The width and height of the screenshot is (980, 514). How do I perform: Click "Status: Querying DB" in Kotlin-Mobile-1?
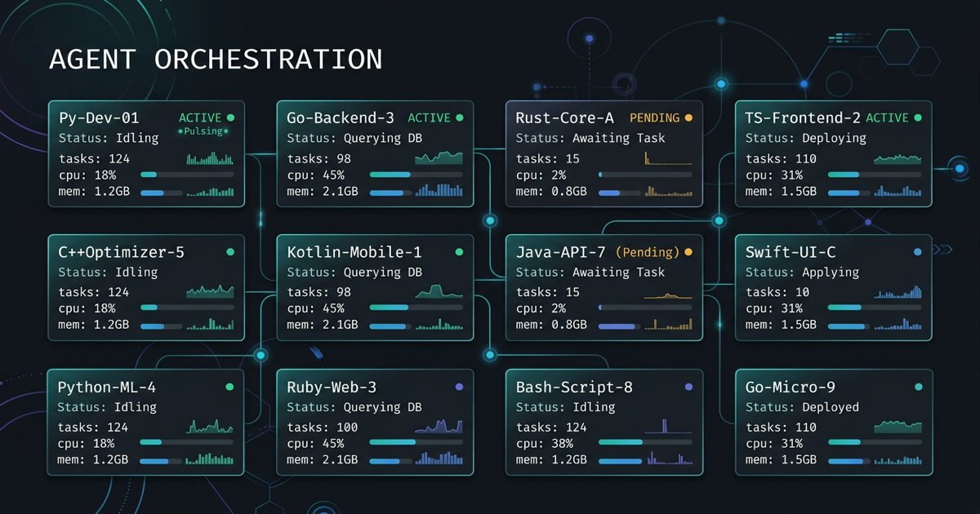point(354,273)
